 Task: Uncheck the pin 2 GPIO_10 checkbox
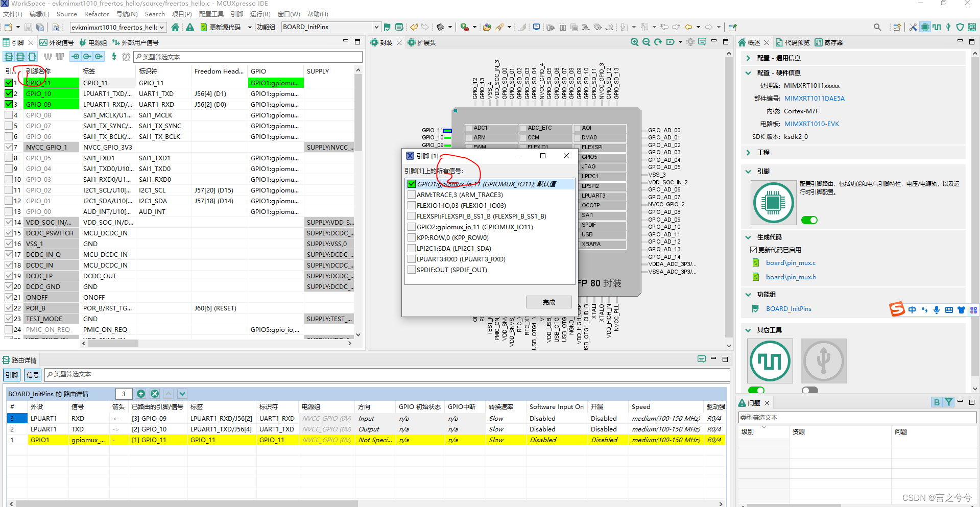9,93
